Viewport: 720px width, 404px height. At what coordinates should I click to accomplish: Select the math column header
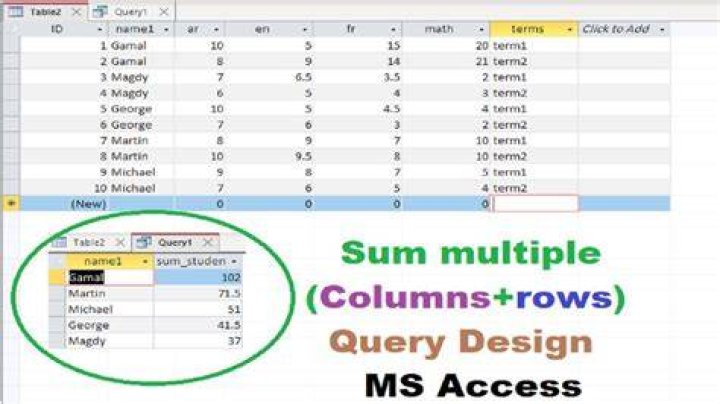(445, 29)
